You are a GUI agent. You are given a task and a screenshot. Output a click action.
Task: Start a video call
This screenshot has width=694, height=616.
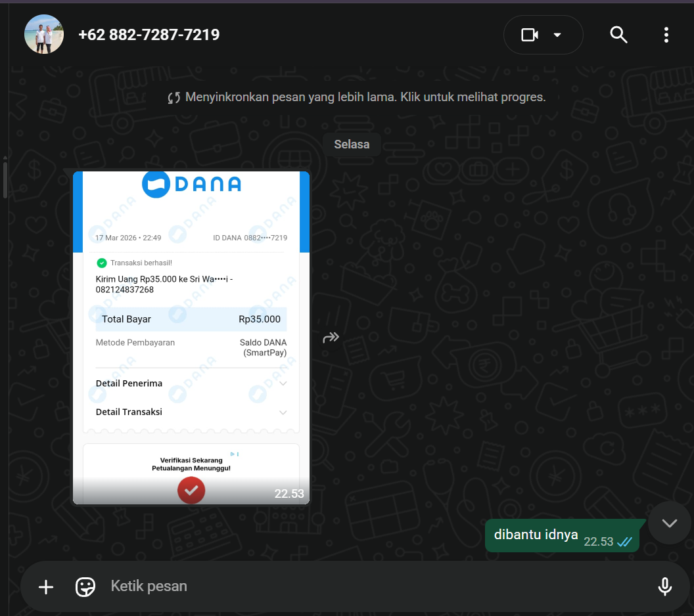click(x=530, y=35)
